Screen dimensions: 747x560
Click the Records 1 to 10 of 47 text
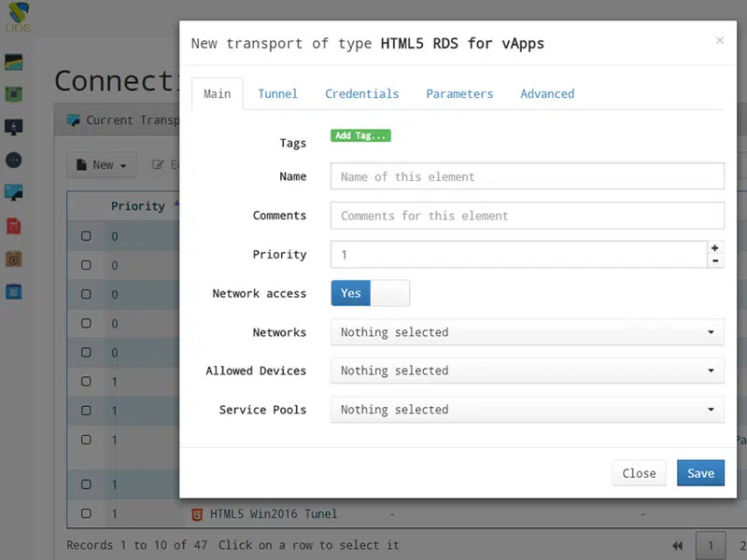point(137,545)
